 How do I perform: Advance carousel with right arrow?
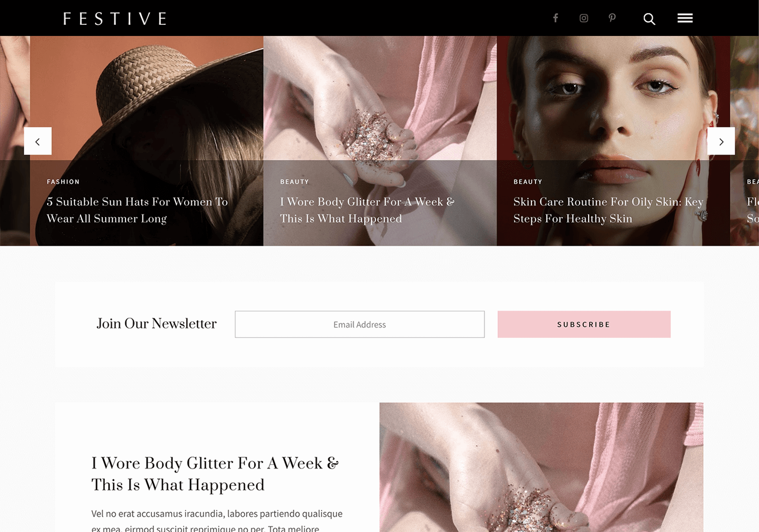(721, 141)
